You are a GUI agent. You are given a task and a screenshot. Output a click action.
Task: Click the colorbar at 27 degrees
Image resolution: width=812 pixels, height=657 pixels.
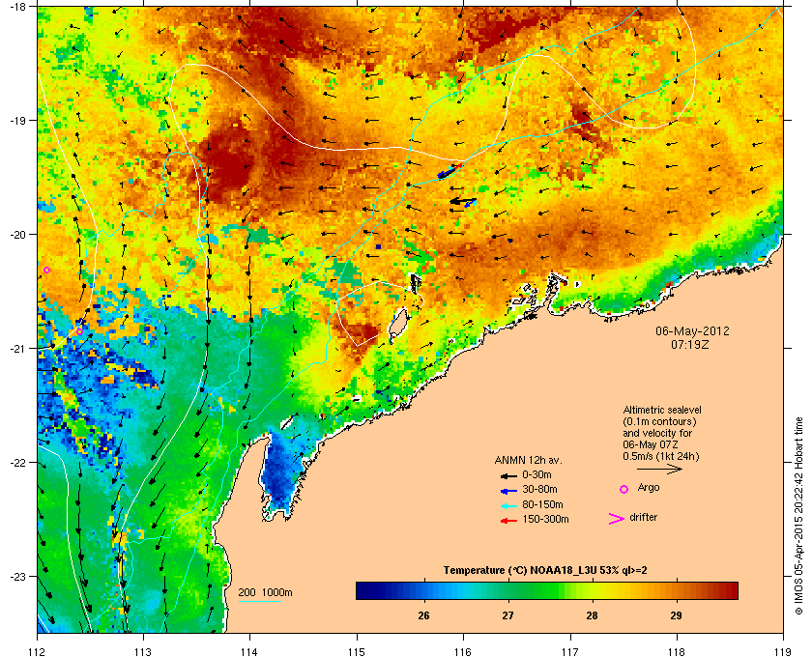click(x=508, y=590)
